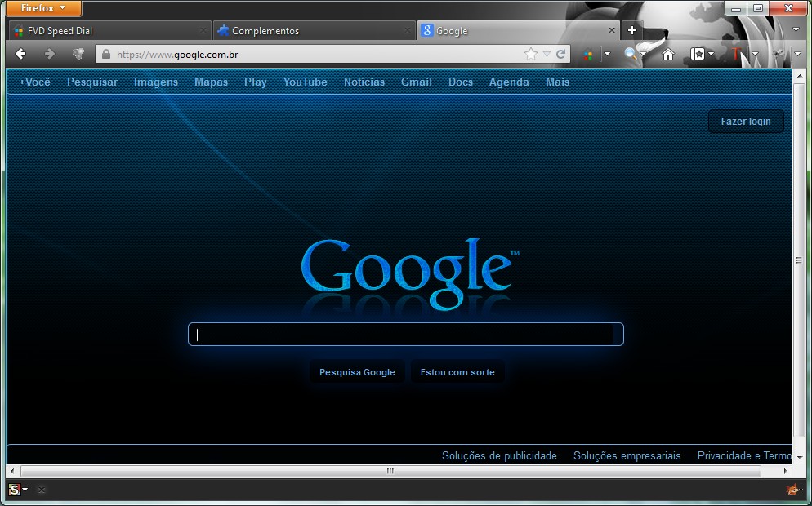Click the horizontal scrollbar thumb
The height and width of the screenshot is (506, 812).
point(390,471)
